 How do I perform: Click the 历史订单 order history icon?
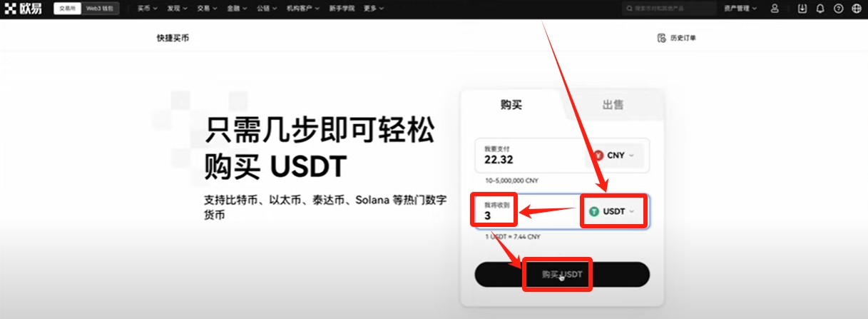(x=661, y=38)
